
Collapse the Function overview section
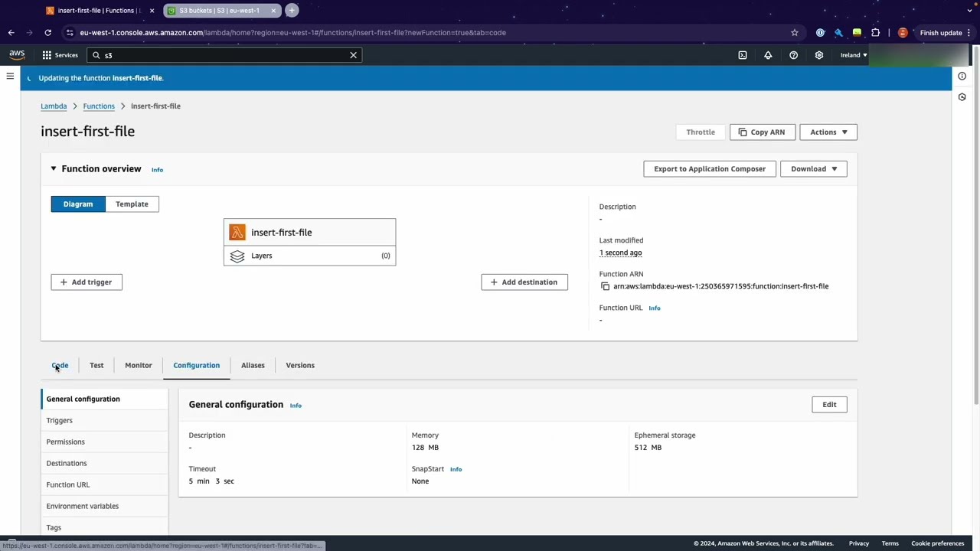click(x=54, y=168)
